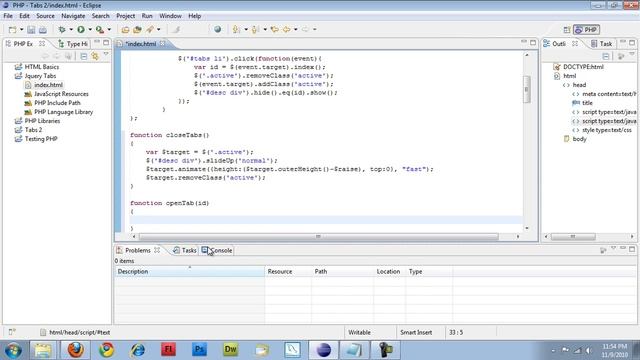Image resolution: width=640 pixels, height=360 pixels.
Task: Click the green Run button icon
Action: [81, 29]
